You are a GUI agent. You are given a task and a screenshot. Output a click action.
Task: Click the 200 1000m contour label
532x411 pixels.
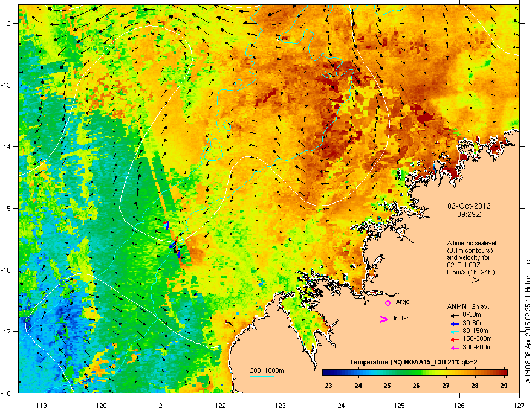(x=267, y=371)
